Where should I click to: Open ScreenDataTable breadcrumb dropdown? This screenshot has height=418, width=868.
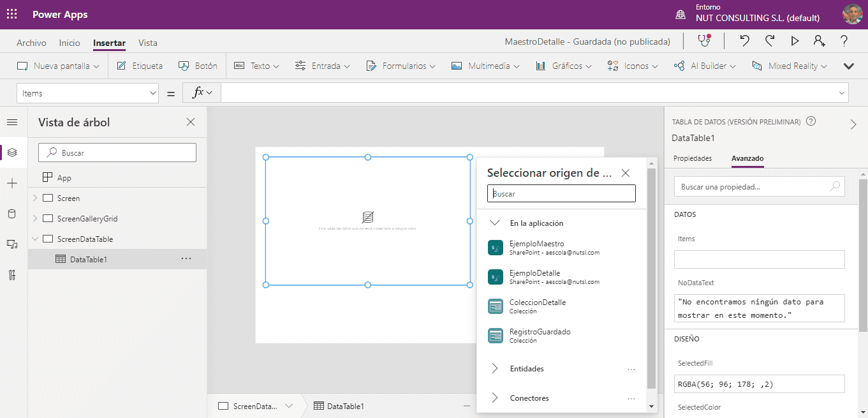point(289,406)
